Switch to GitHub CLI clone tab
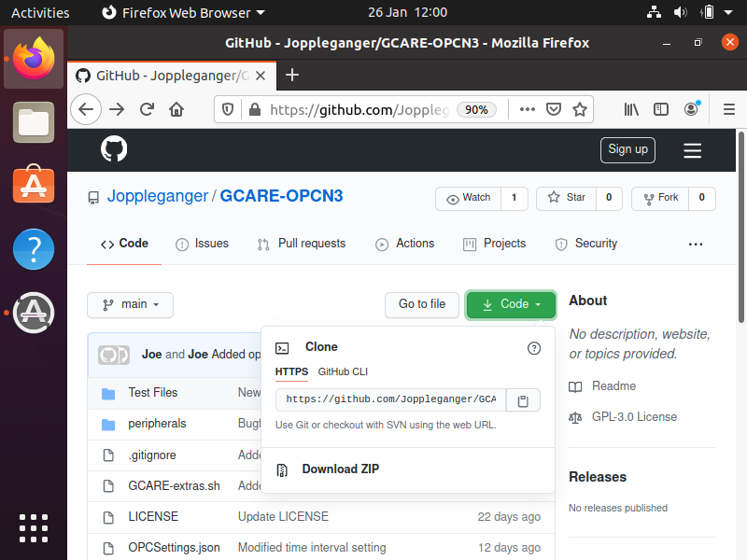The height and width of the screenshot is (560, 747). pyautogui.click(x=343, y=371)
